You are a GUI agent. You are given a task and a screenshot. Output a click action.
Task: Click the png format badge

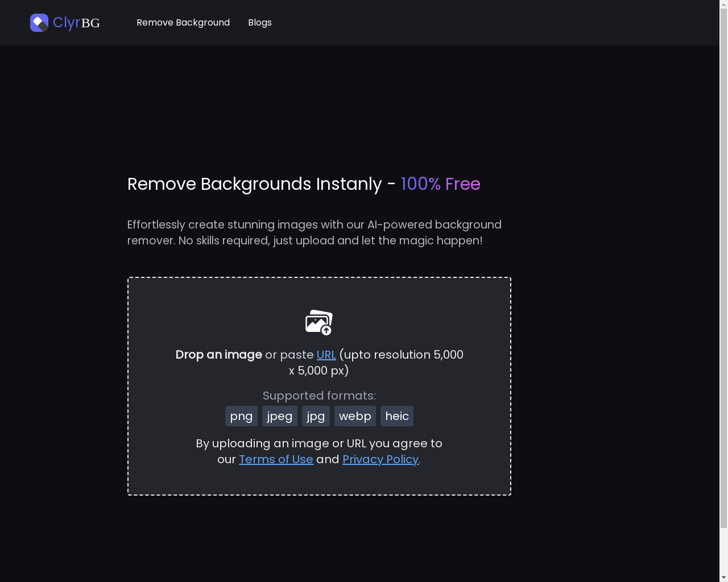point(241,416)
